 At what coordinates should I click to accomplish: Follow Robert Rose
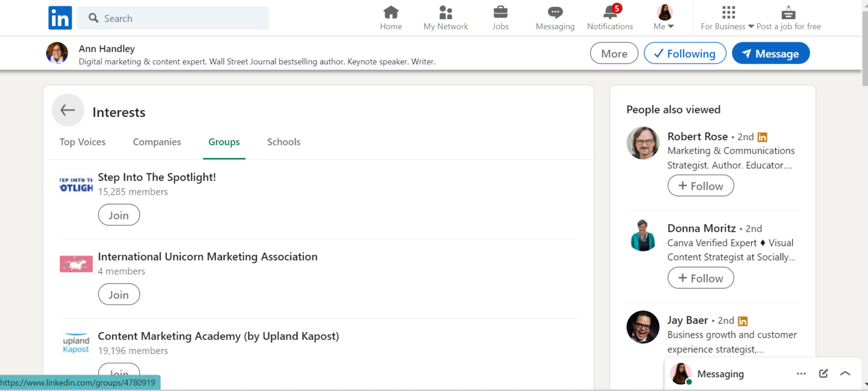click(x=701, y=186)
